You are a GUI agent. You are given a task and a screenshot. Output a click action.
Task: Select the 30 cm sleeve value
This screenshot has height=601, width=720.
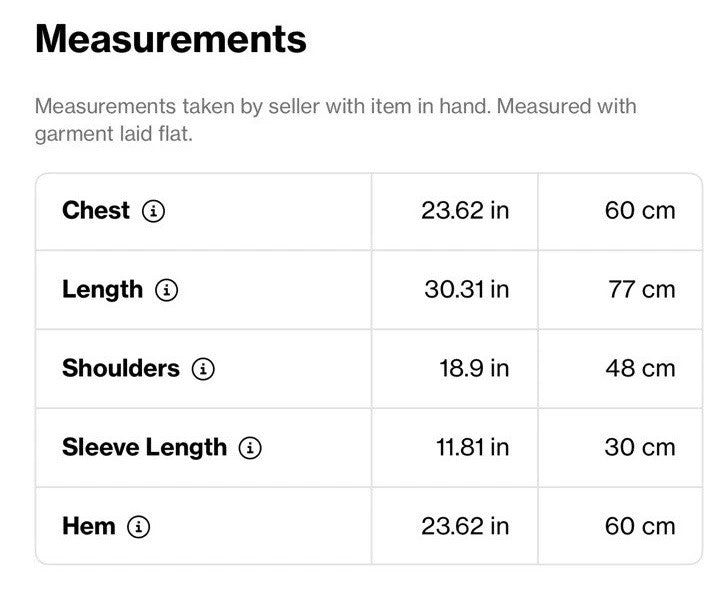coord(640,448)
